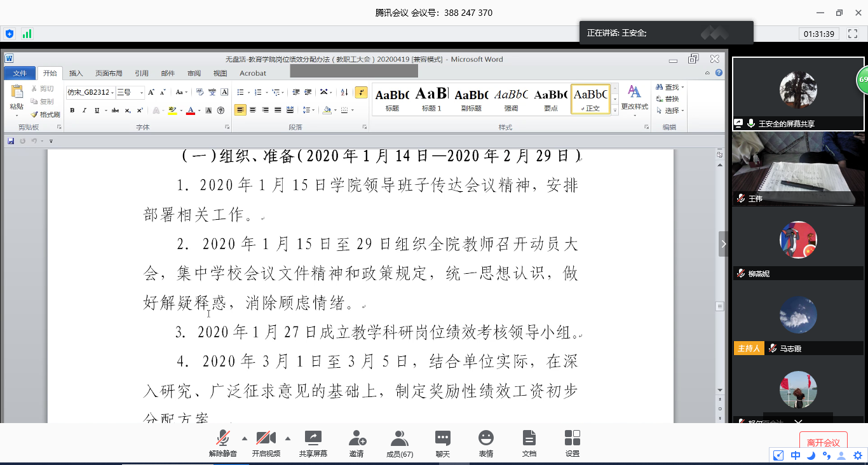Expand video options arrow beside 开启视频
Screen dimensions: 868x465
click(x=287, y=438)
